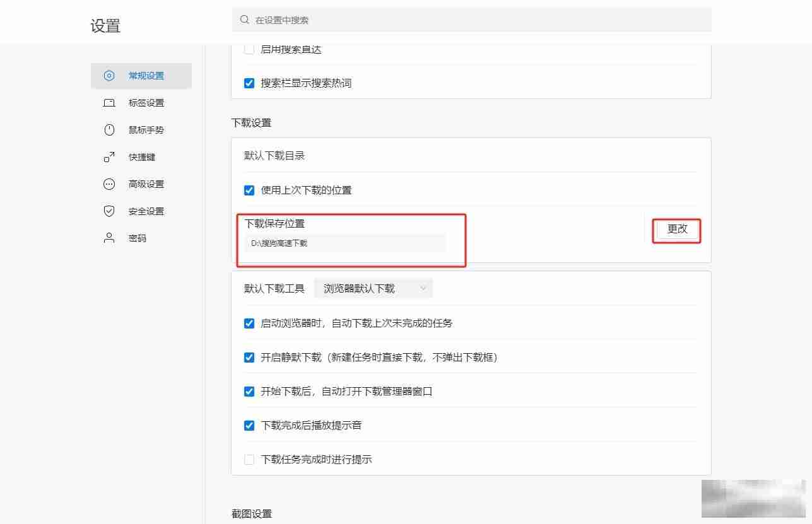
Task: Enable 下载任务完成时进行提示
Action: (249, 460)
